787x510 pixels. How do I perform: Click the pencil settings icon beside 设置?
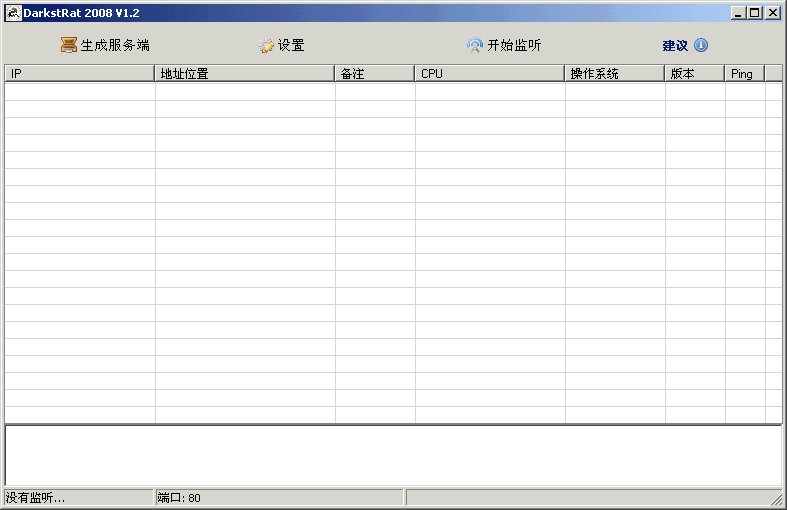[266, 45]
